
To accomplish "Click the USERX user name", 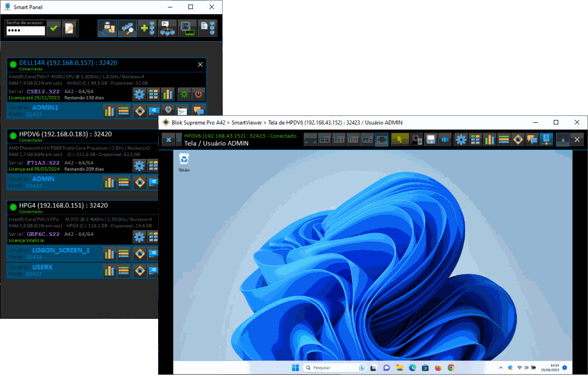I will click(x=42, y=267).
